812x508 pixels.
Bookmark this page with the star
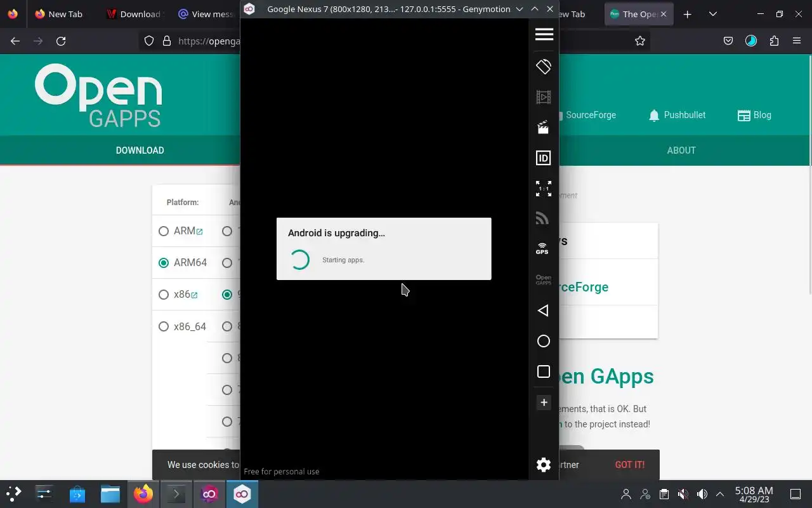pos(640,41)
